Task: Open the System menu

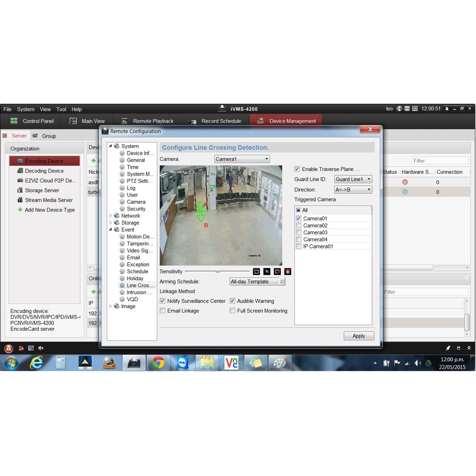Action: tap(26, 109)
